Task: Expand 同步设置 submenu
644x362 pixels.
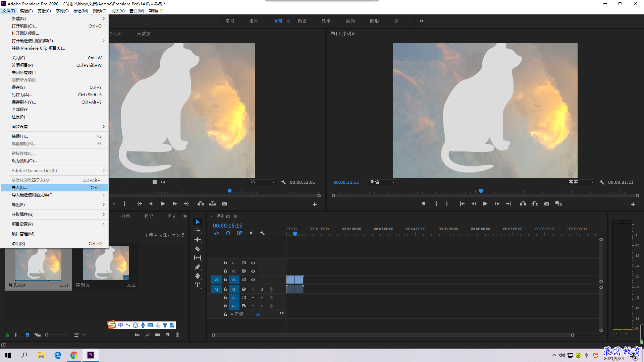Action: point(54,127)
